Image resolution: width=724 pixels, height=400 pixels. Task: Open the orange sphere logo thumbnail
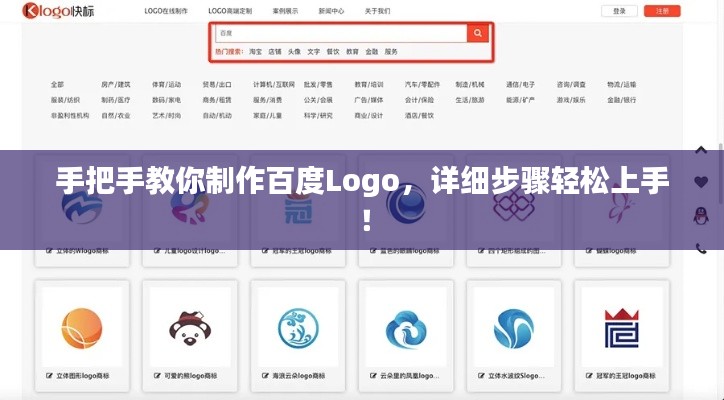click(82, 327)
